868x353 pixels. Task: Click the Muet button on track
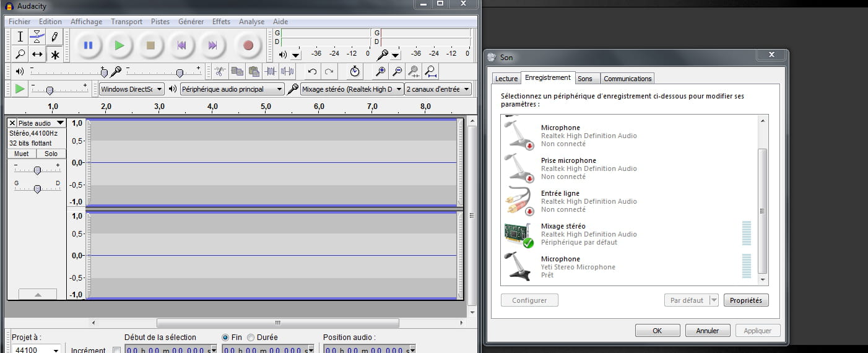coord(22,154)
